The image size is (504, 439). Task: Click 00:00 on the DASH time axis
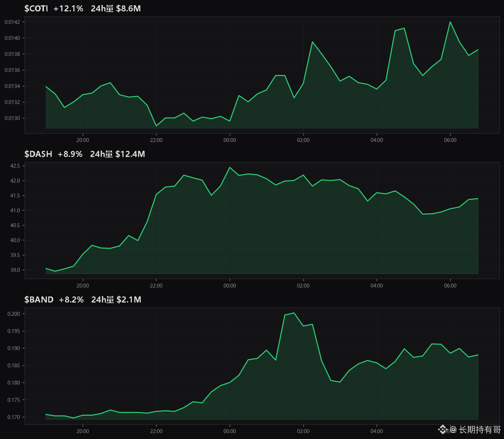pos(230,285)
